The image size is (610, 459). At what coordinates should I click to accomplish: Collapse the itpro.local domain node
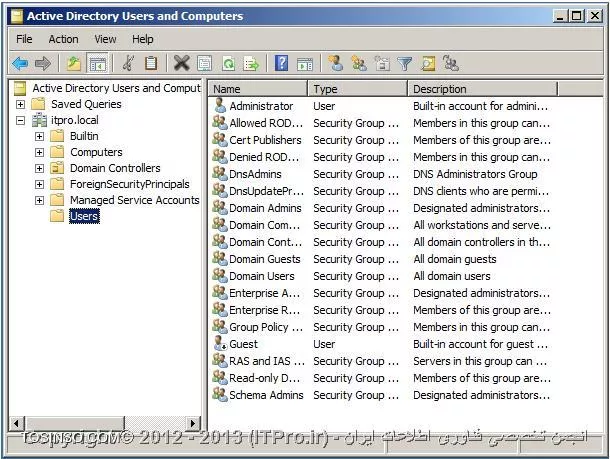[20, 120]
